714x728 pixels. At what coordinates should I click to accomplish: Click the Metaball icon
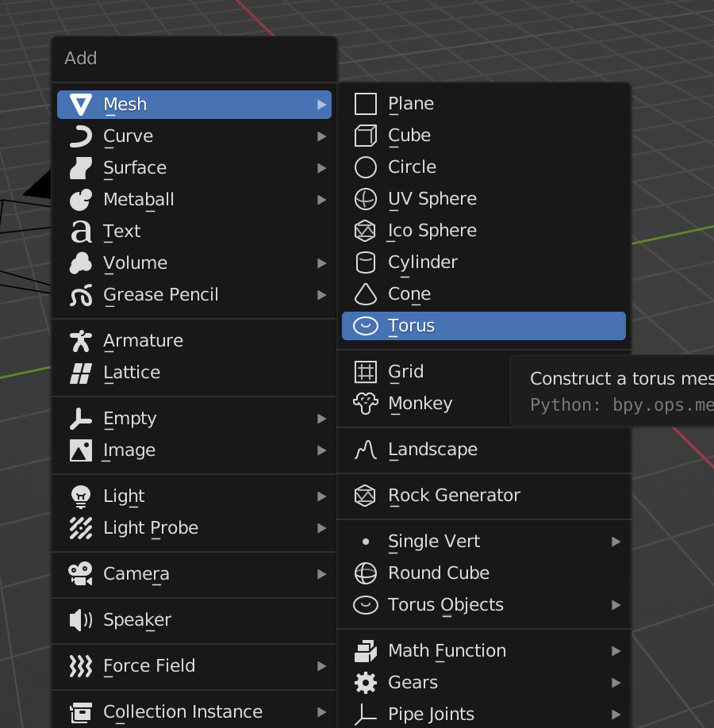[x=81, y=200]
